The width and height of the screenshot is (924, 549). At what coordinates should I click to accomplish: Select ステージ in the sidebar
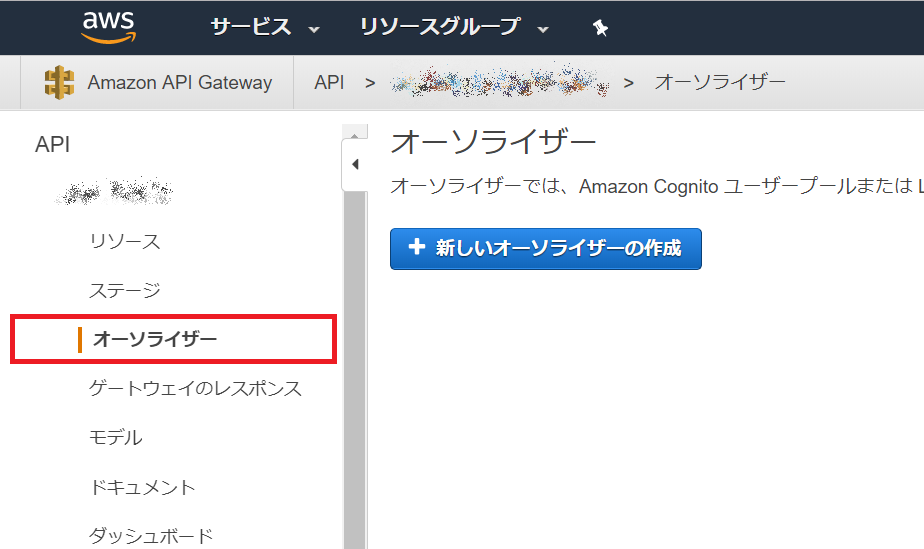click(x=125, y=290)
